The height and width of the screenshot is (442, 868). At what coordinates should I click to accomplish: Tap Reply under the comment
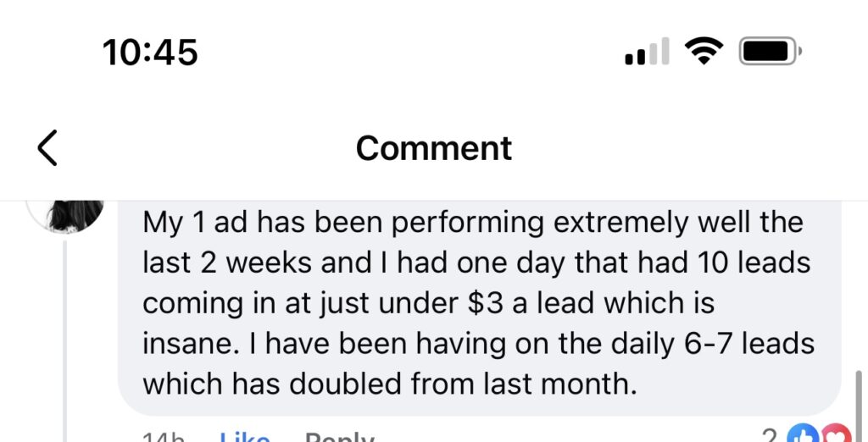pos(339,437)
